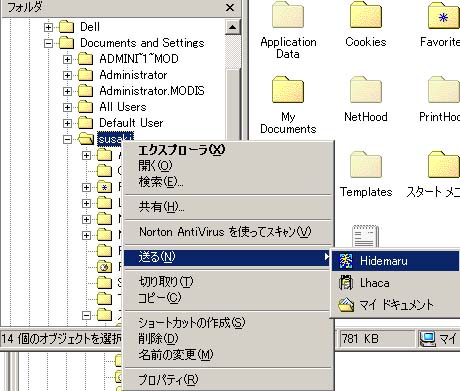Click the ADMINI~1~MOD folder icon
This screenshot has height=391, width=460.
coord(85,59)
